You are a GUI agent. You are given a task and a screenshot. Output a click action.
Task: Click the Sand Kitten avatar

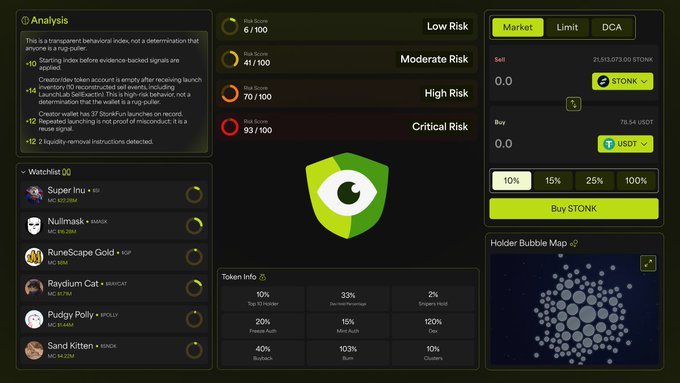(34, 350)
